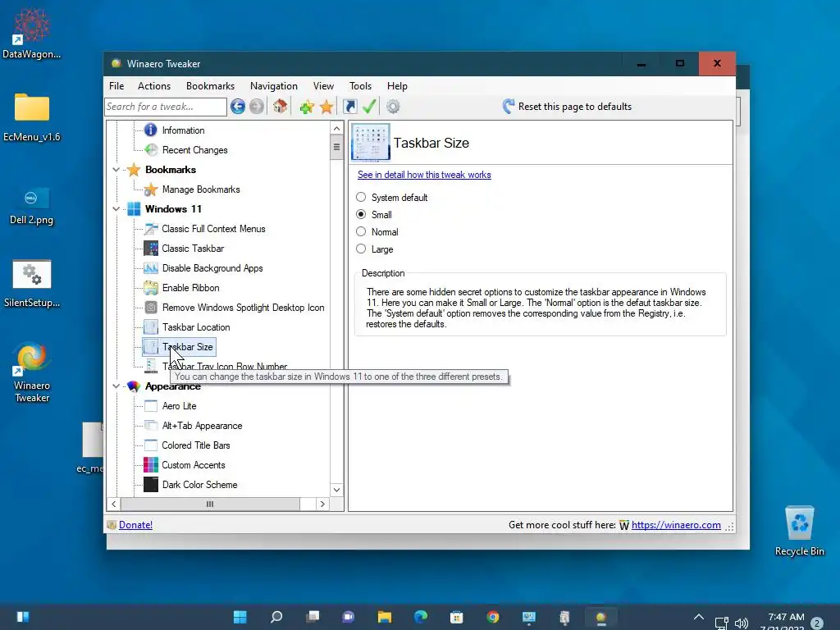Show hidden system tray icons chevron
Viewport: 840px width, 630px height.
tap(699, 617)
